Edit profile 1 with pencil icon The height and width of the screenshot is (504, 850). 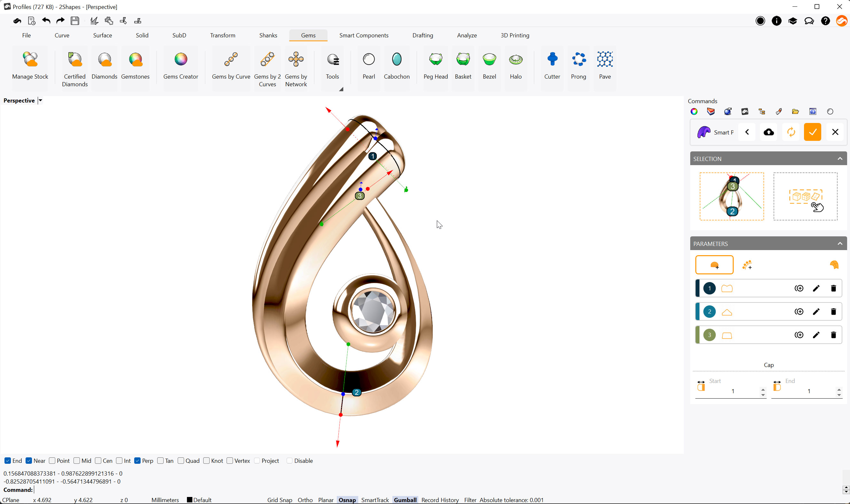click(816, 288)
